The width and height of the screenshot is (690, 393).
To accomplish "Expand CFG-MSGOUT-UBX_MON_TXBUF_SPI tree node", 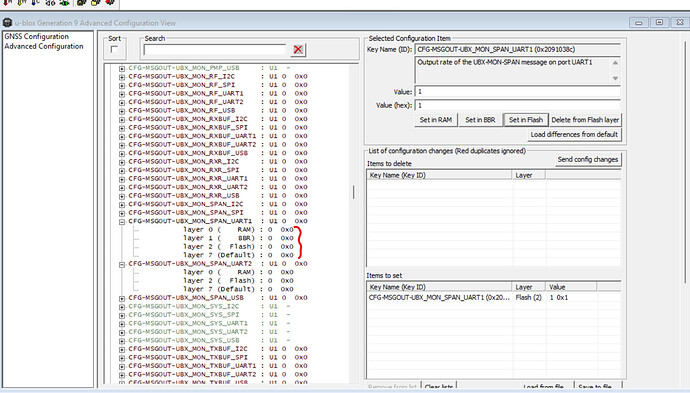I will coord(122,358).
